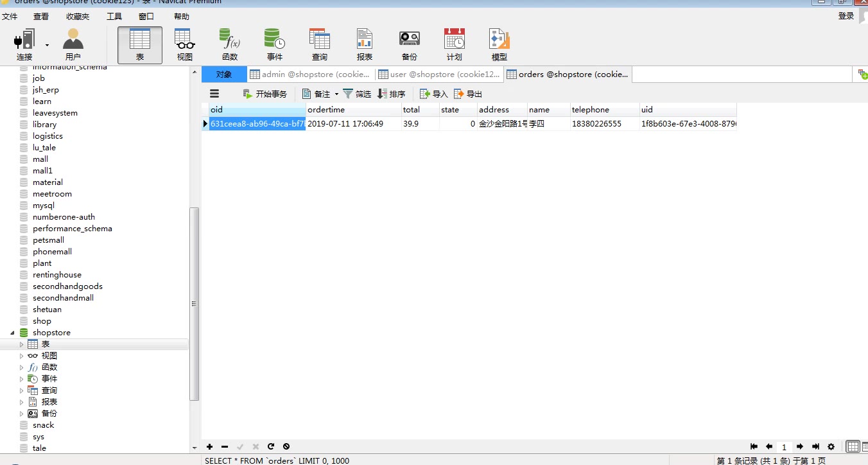Switch to the user @shopstore tab
This screenshot has height=465, width=868.
[x=439, y=75]
